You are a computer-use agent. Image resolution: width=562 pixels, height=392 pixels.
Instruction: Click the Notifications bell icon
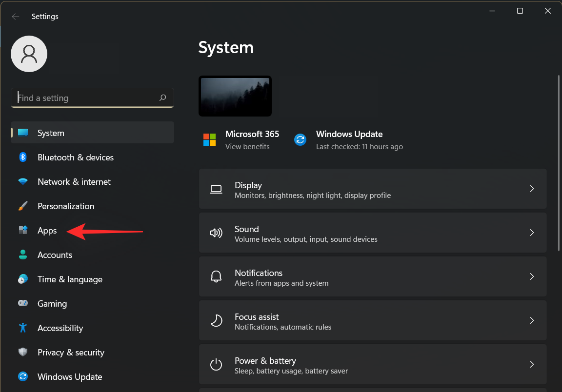click(216, 276)
